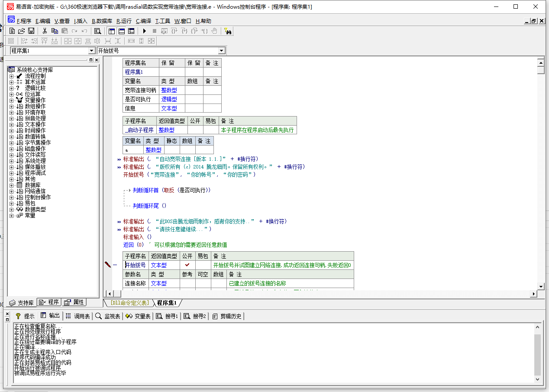Run the program with the play icon
Viewport: 549px width, 392px height.
coord(144,31)
